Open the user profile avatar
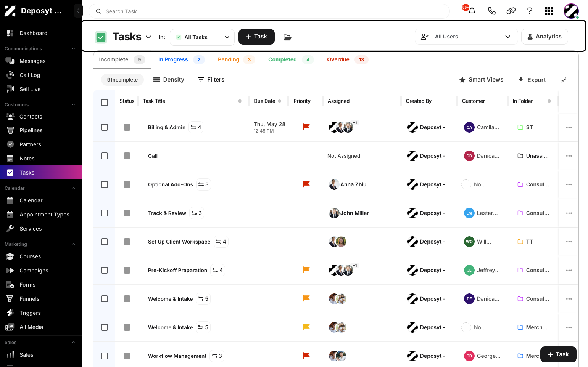The height and width of the screenshot is (367, 588). click(x=571, y=11)
